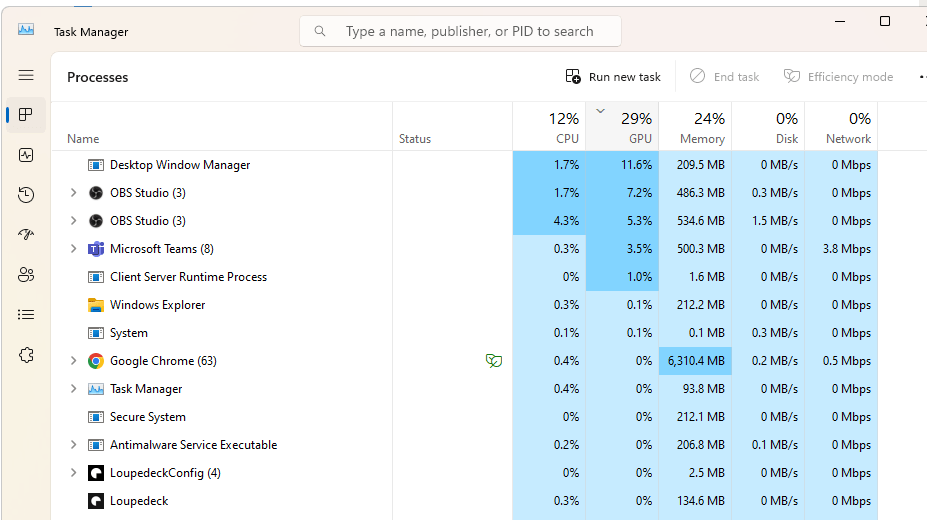Image resolution: width=927 pixels, height=520 pixels.
Task: Click Run new task button
Action: (613, 77)
